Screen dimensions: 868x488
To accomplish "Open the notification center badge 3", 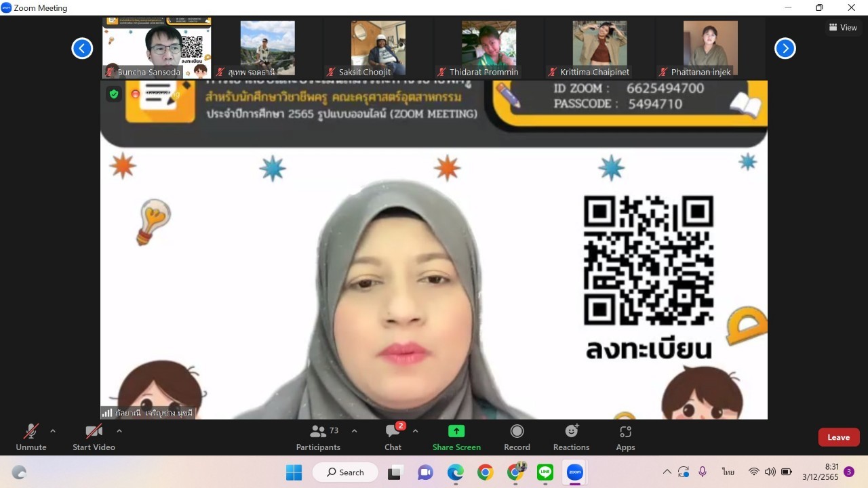I will (x=848, y=472).
